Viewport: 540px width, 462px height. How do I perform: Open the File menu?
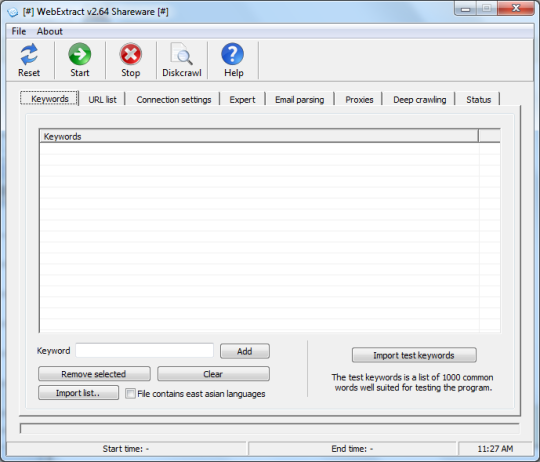point(19,31)
